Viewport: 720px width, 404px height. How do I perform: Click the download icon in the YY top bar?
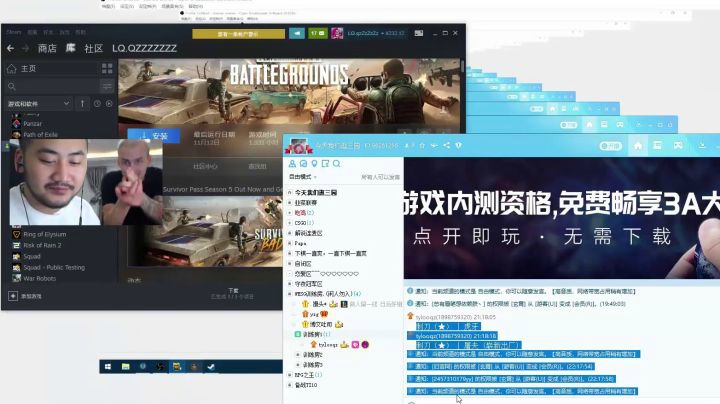point(702,146)
